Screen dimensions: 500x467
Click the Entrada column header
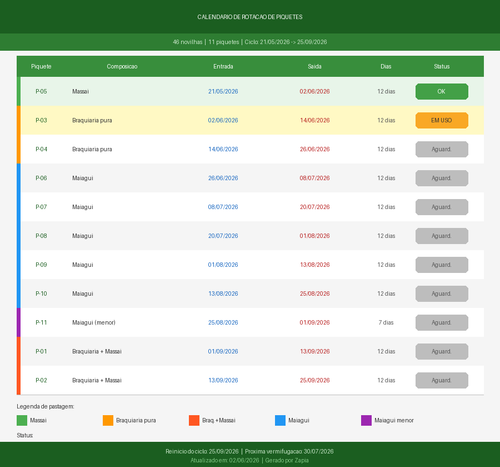point(223,66)
